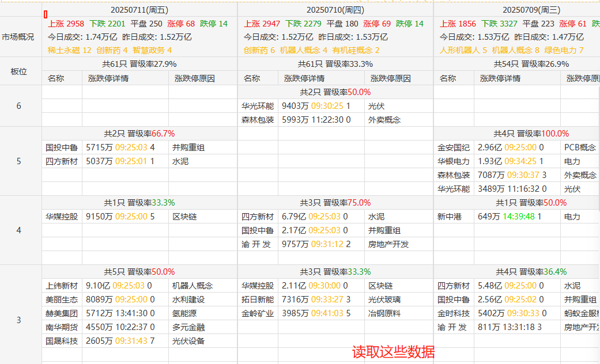Click 四方新材 in the 20250711 column
The width and height of the screenshot is (600, 364).
coord(62,161)
